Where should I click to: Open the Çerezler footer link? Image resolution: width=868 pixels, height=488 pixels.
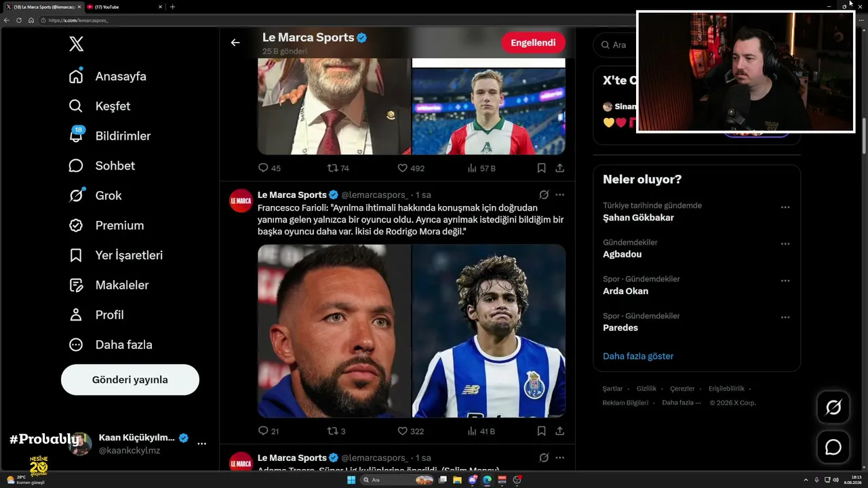[682, 389]
